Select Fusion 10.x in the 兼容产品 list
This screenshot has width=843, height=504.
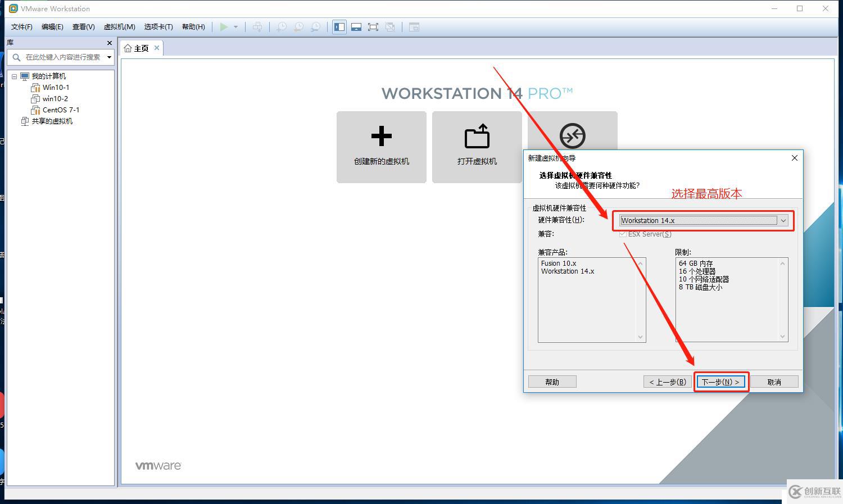pos(559,264)
